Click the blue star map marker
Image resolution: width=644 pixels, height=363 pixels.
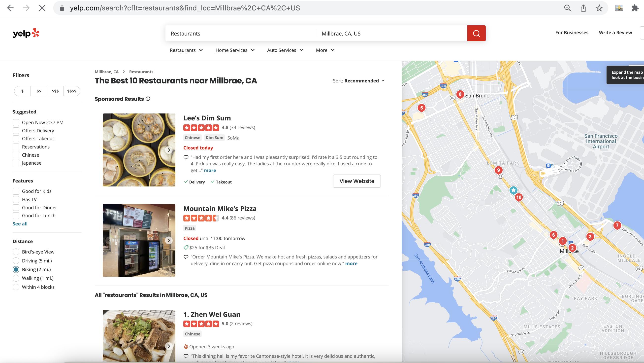tap(513, 190)
